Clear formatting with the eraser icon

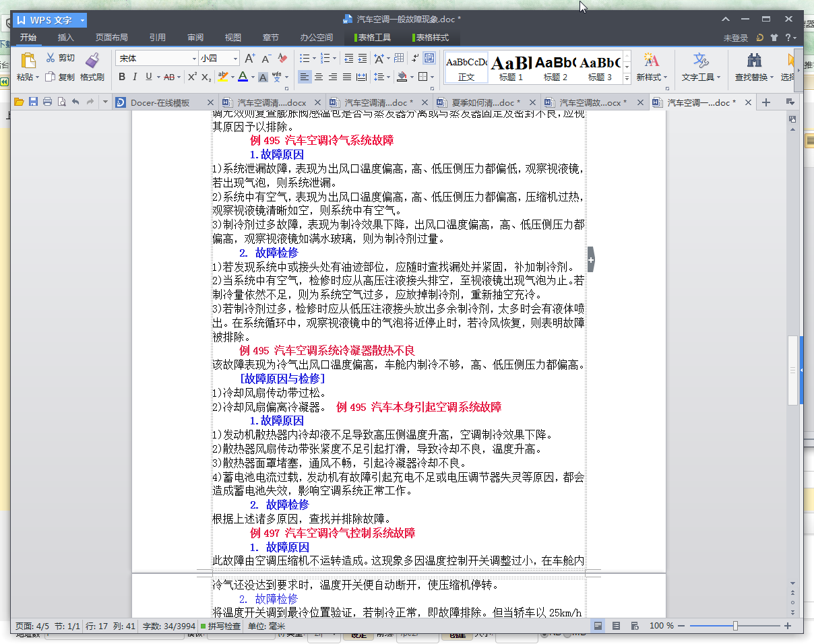click(283, 59)
